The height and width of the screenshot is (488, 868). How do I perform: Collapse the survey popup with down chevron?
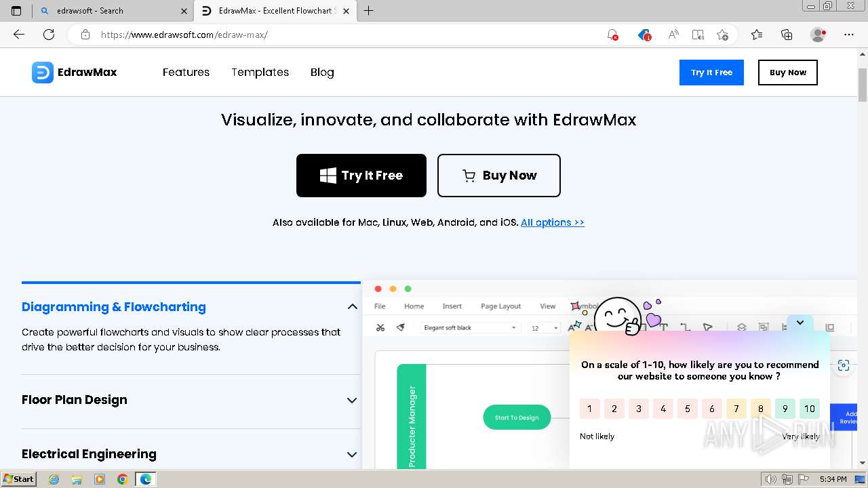pos(800,323)
